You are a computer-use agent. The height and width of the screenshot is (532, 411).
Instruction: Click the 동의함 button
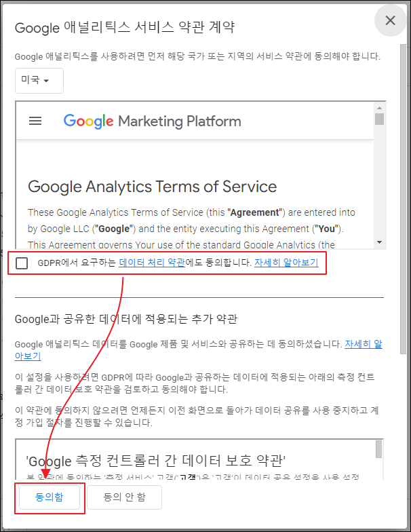50,497
